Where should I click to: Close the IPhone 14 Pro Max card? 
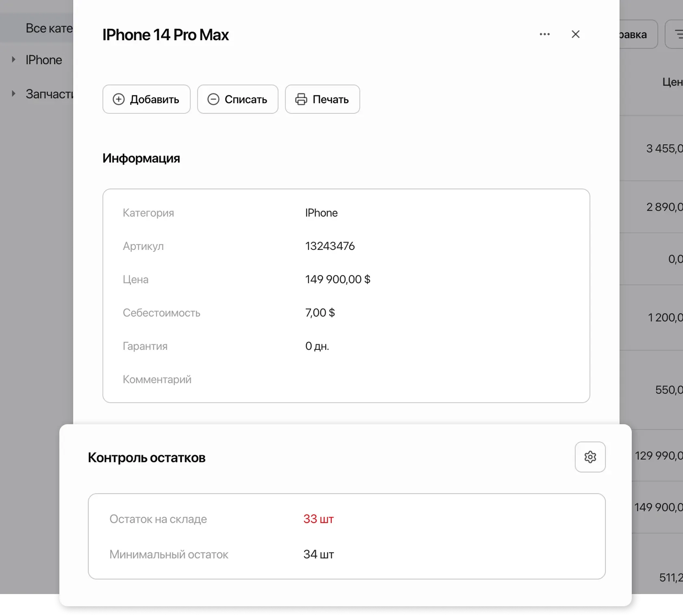tap(575, 34)
